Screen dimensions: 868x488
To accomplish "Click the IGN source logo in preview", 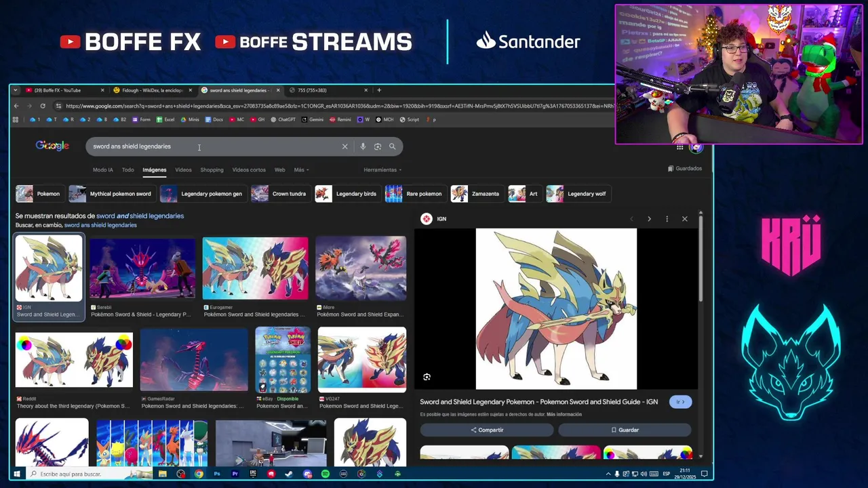I will pyautogui.click(x=426, y=218).
